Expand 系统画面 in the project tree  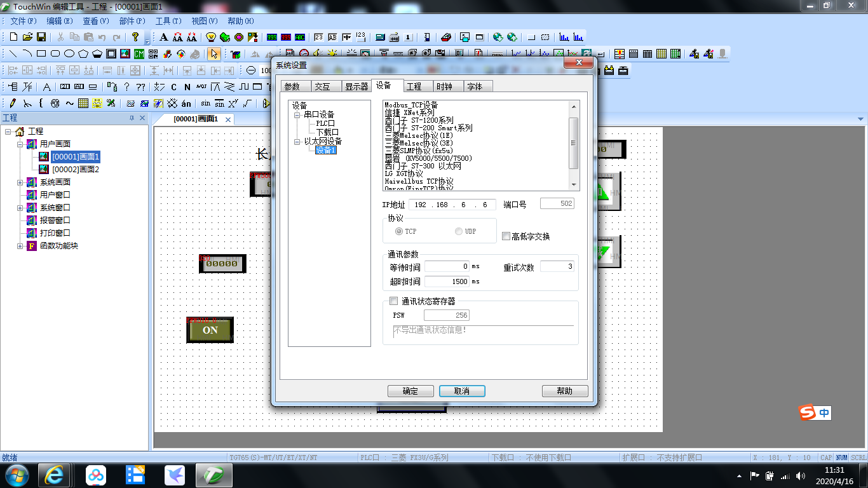click(20, 182)
